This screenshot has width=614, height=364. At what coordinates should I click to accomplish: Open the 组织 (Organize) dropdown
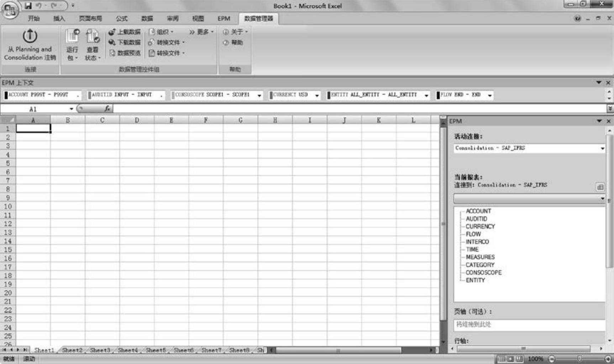[x=161, y=32]
